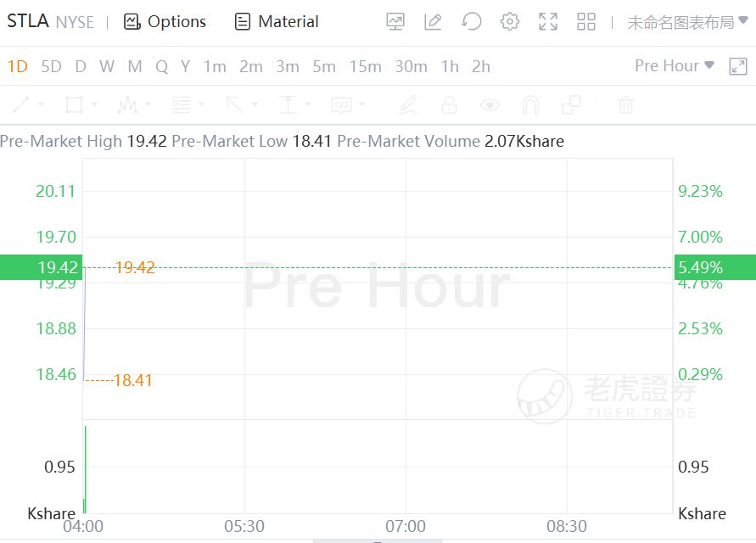Open the Options button
The image size is (756, 543).
[165, 22]
